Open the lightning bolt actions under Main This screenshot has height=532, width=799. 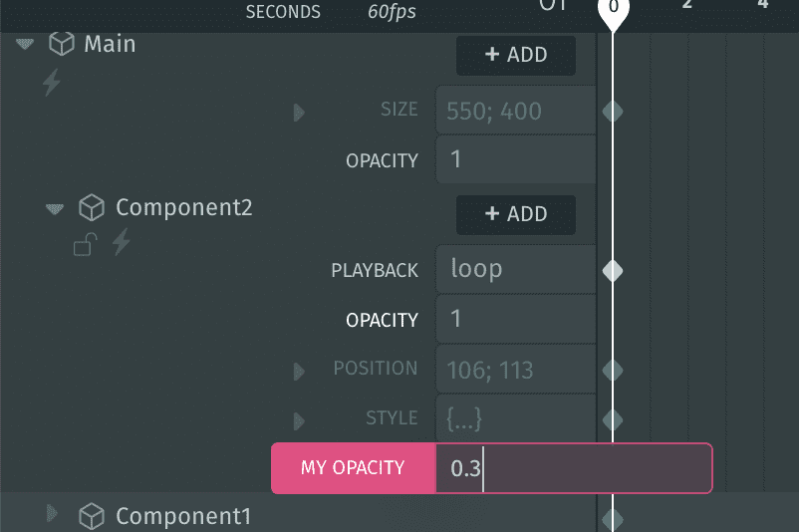click(52, 83)
